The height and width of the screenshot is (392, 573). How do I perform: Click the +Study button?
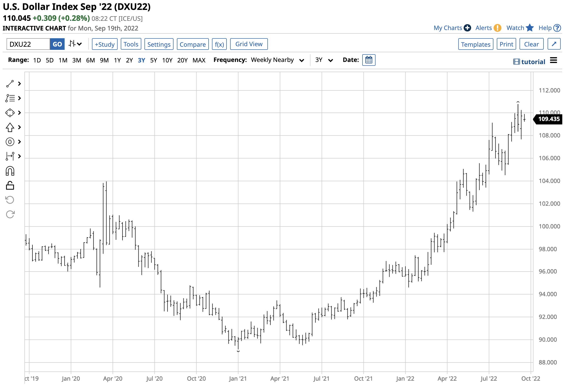point(105,44)
